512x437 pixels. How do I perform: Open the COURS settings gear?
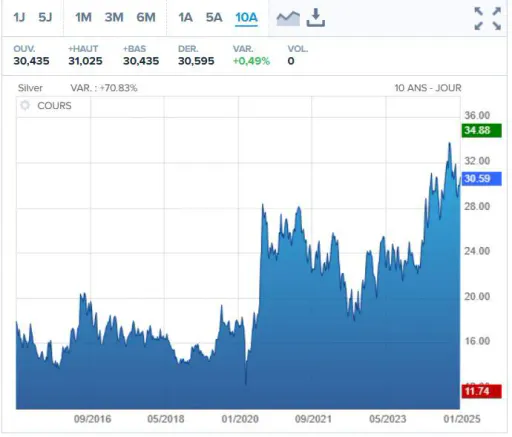tap(25, 106)
